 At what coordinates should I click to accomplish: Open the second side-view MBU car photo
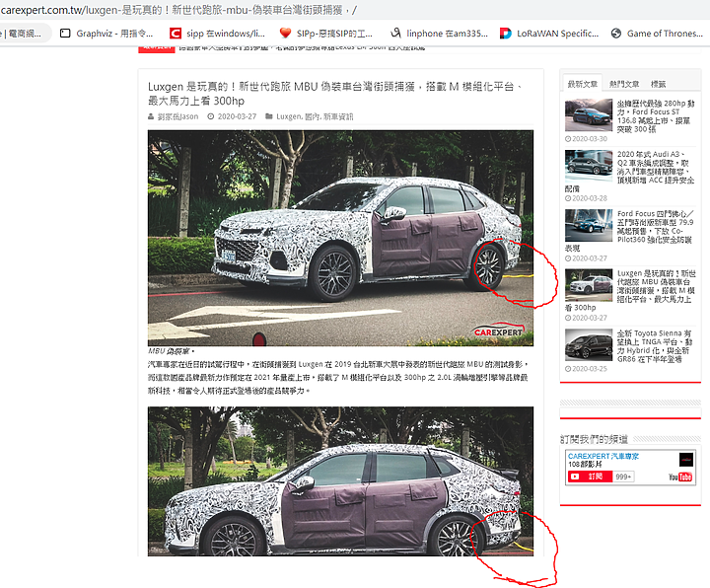[340, 481]
